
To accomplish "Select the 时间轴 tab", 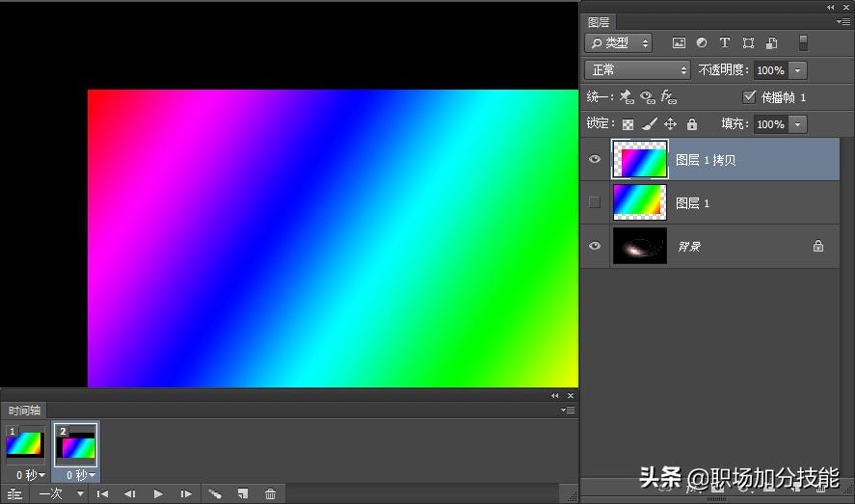I will [24, 411].
